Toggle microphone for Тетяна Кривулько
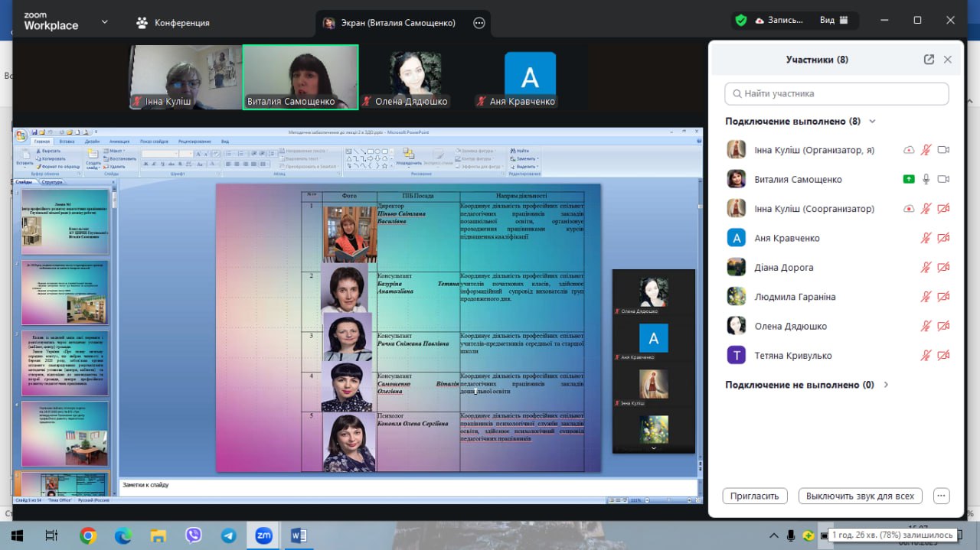This screenshot has height=550, width=980. 926,356
